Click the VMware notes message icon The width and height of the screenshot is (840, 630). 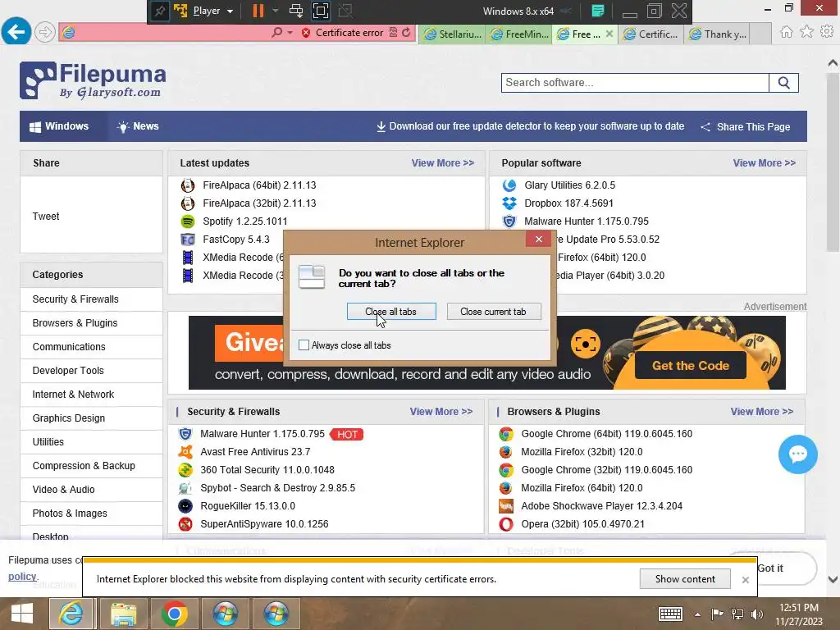598,11
